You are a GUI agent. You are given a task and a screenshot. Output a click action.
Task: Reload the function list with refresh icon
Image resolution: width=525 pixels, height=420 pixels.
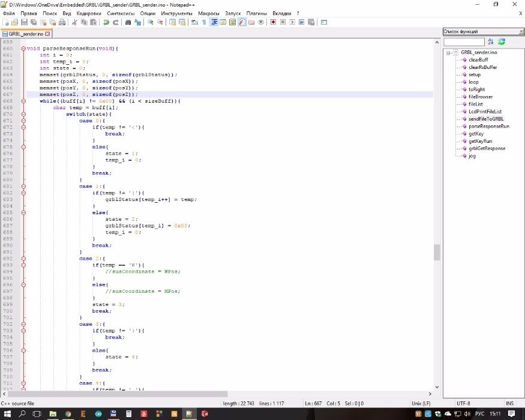[502, 42]
